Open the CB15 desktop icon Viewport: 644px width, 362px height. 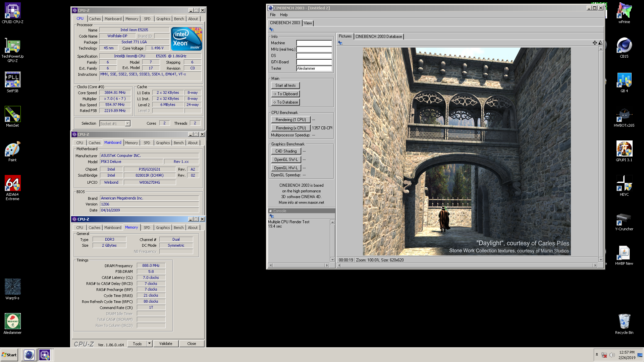pyautogui.click(x=624, y=48)
